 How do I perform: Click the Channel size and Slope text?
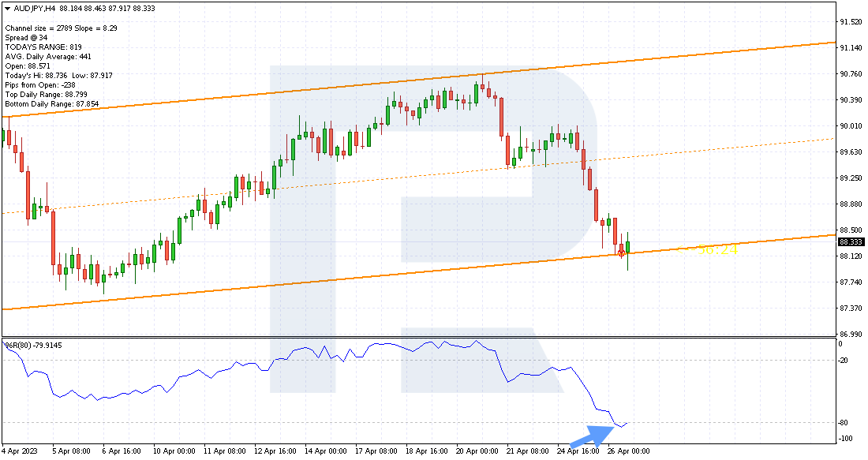[61, 28]
